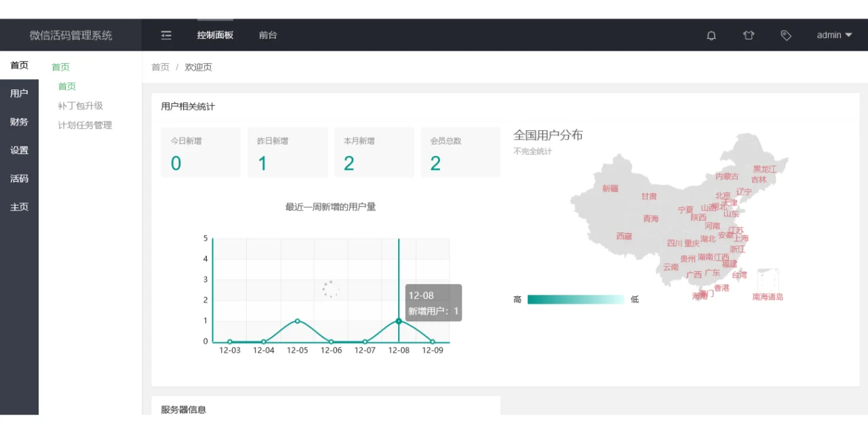Click 广西 on the China map
The width and height of the screenshot is (868, 433).
pyautogui.click(x=694, y=275)
